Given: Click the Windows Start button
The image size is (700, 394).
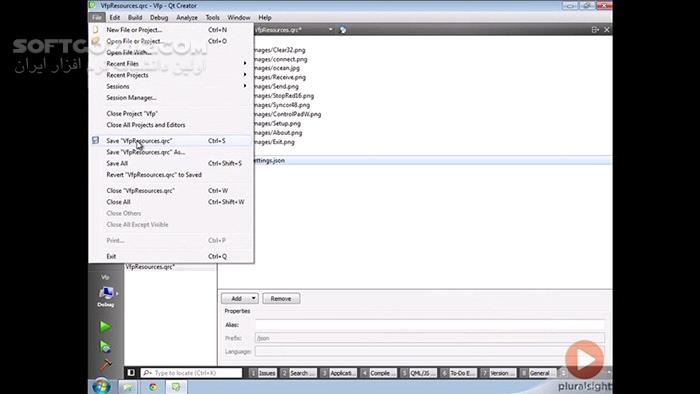Looking at the screenshot, I should pyautogui.click(x=101, y=386).
